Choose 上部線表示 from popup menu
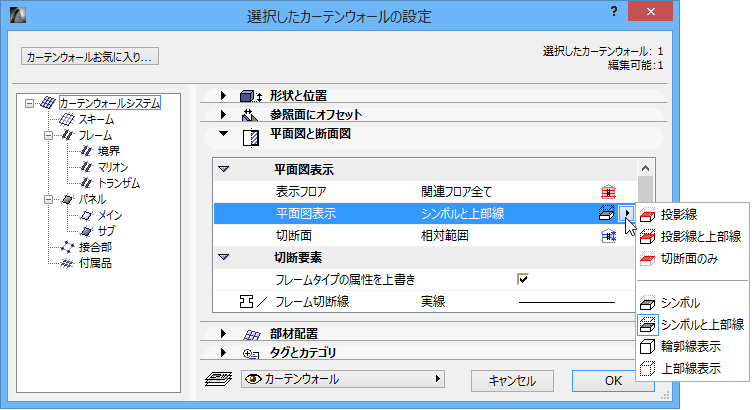 [693, 369]
